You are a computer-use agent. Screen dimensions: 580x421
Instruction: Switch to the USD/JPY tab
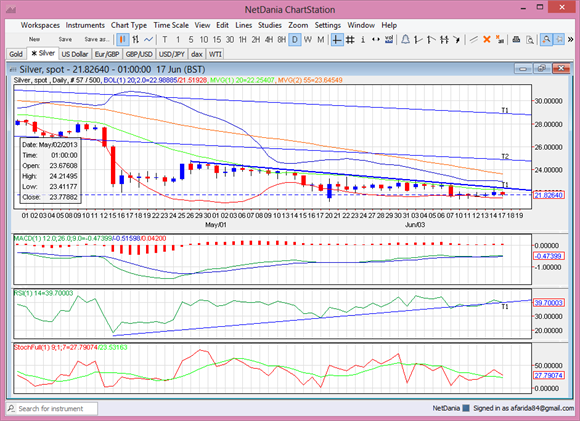point(172,54)
